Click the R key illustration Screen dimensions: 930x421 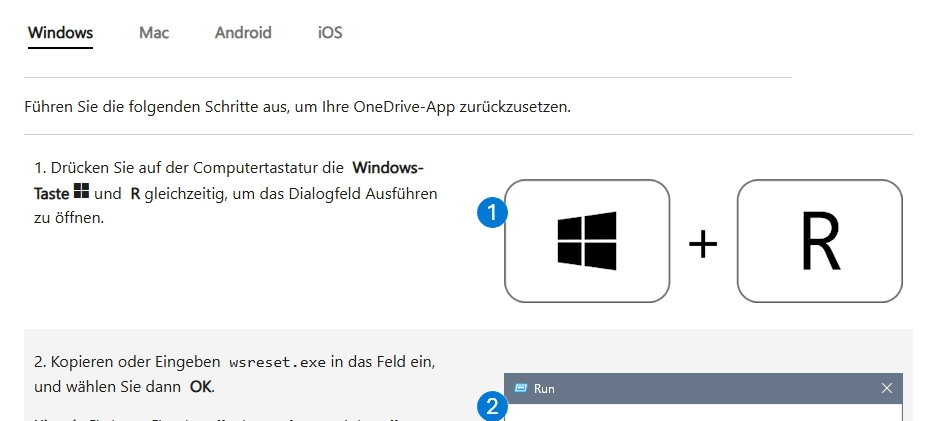(x=820, y=241)
